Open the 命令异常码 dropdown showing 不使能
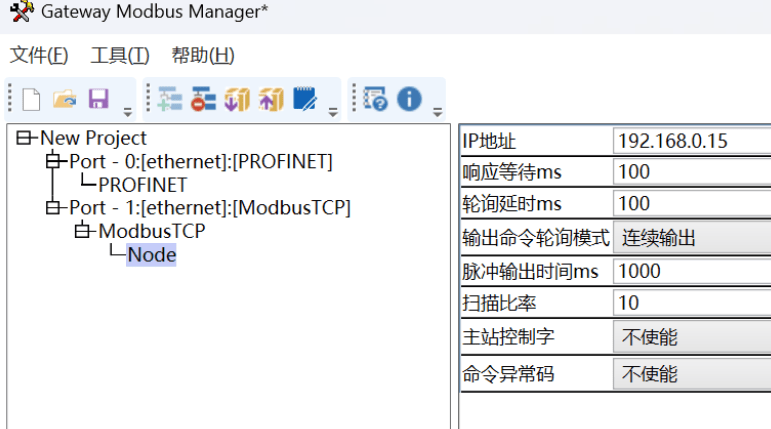This screenshot has height=429, width=771. point(692,374)
